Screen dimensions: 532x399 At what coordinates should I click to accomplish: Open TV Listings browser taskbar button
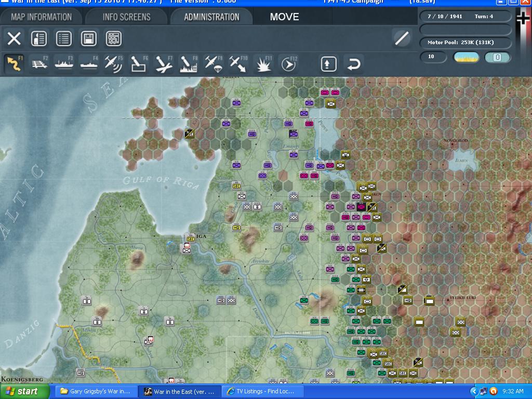(x=261, y=391)
